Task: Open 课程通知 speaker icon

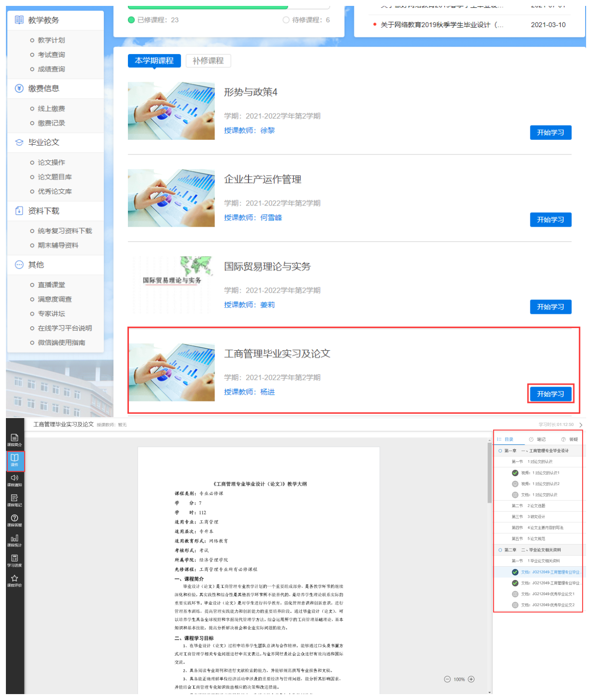Action: click(x=14, y=480)
